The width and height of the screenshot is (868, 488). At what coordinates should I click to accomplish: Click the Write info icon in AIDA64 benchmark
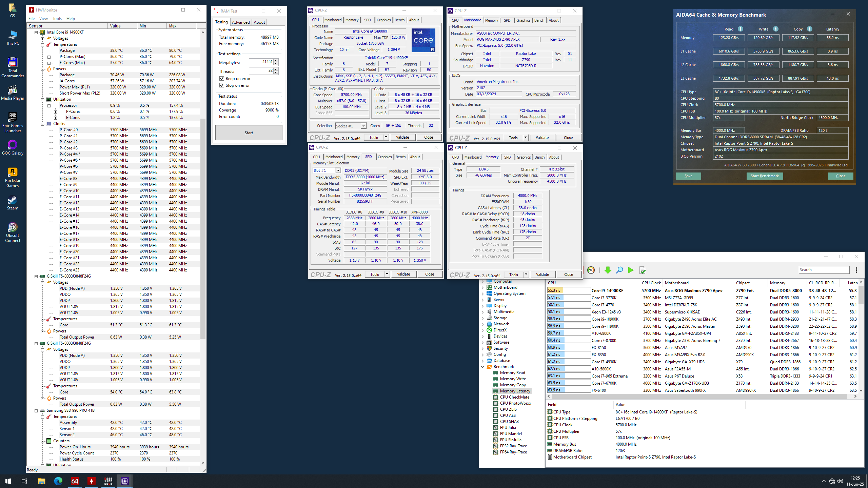click(776, 29)
